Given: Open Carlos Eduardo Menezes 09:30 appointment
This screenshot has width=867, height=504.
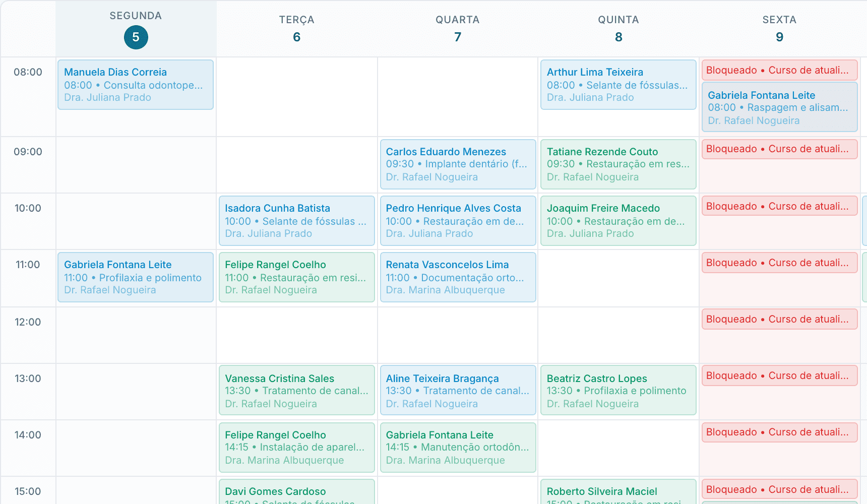Looking at the screenshot, I should (x=458, y=164).
